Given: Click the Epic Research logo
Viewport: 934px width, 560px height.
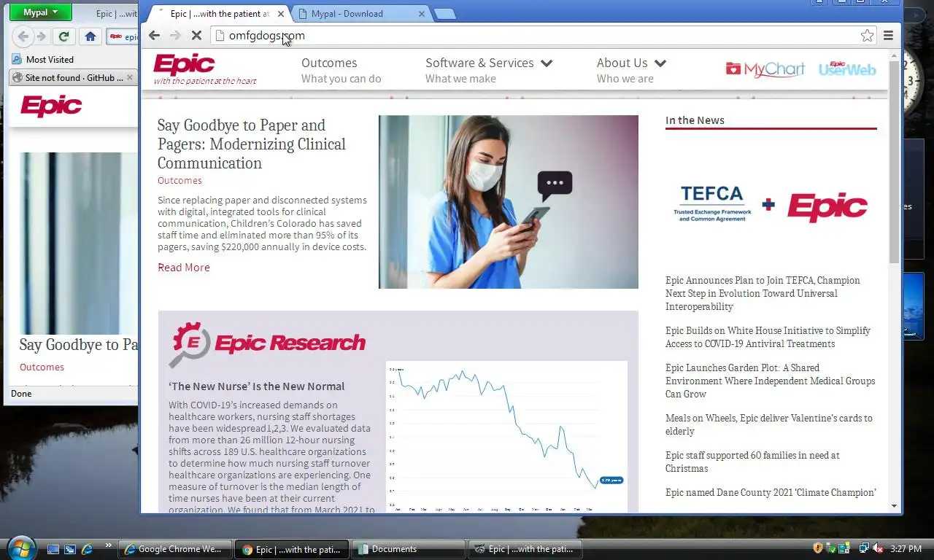Looking at the screenshot, I should click(x=267, y=343).
